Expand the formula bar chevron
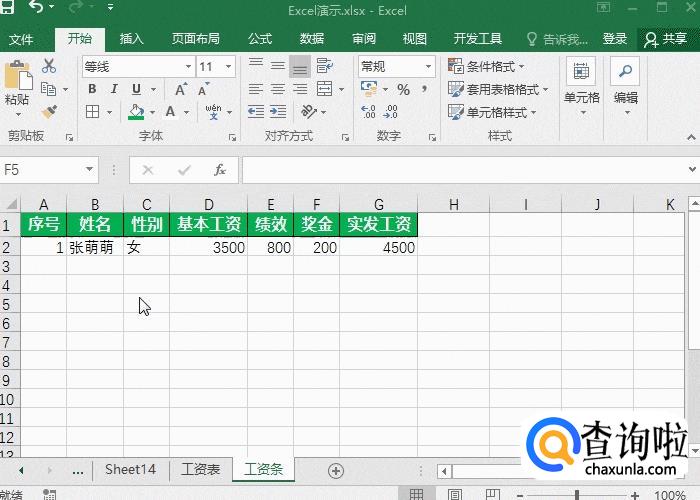Screen dimensions: 700x500 click(x=692, y=169)
